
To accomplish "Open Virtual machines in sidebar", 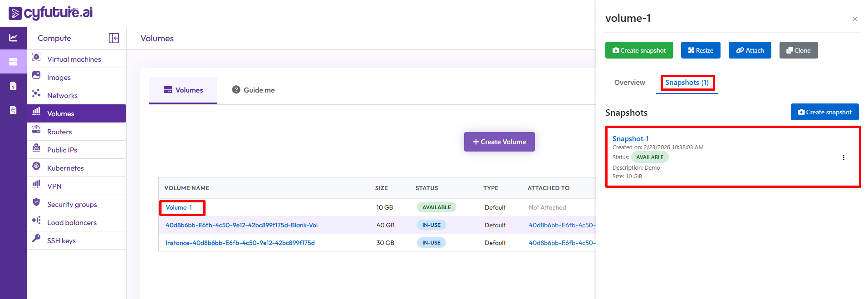I will 74,59.
